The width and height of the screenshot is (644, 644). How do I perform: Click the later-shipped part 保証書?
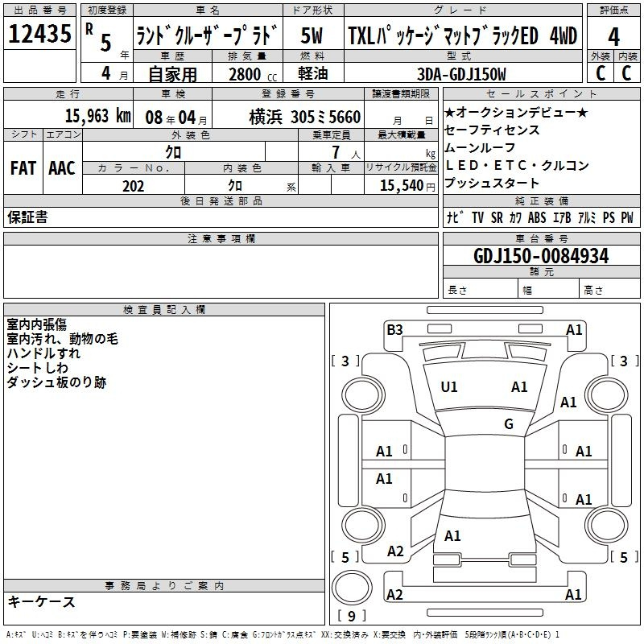[x=27, y=217]
